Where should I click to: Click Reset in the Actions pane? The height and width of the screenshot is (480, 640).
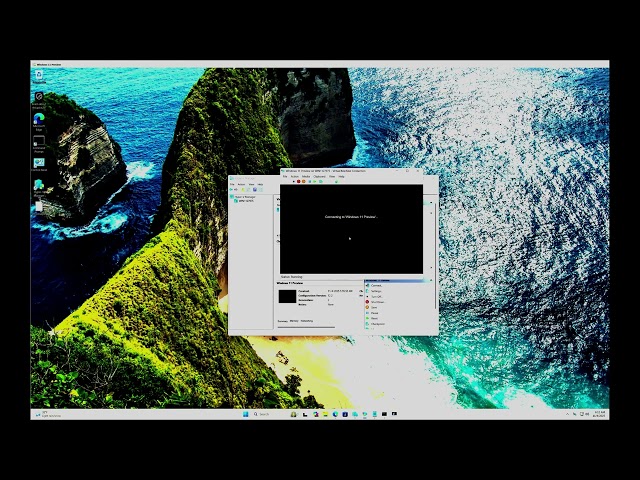(374, 318)
